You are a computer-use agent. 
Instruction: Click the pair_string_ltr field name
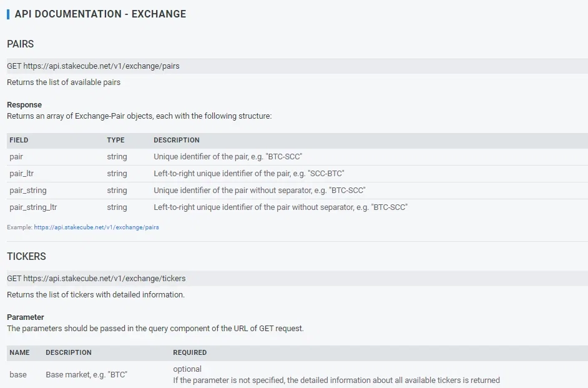(33, 207)
